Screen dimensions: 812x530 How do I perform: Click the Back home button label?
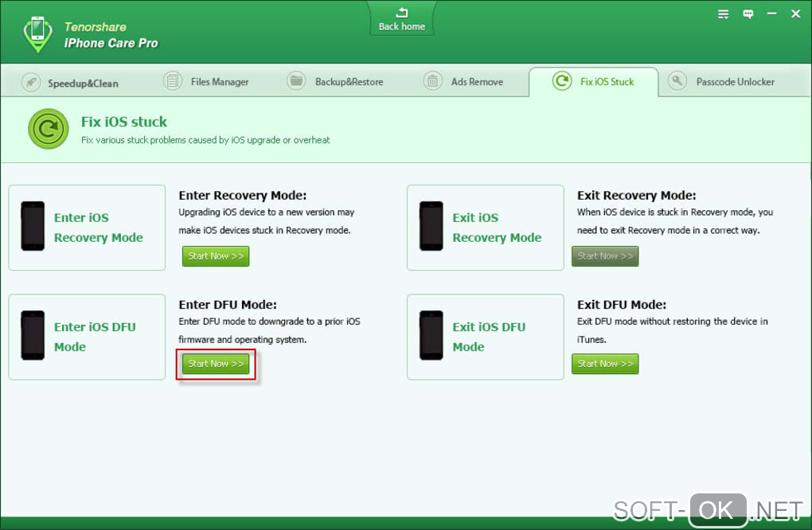pyautogui.click(x=402, y=26)
